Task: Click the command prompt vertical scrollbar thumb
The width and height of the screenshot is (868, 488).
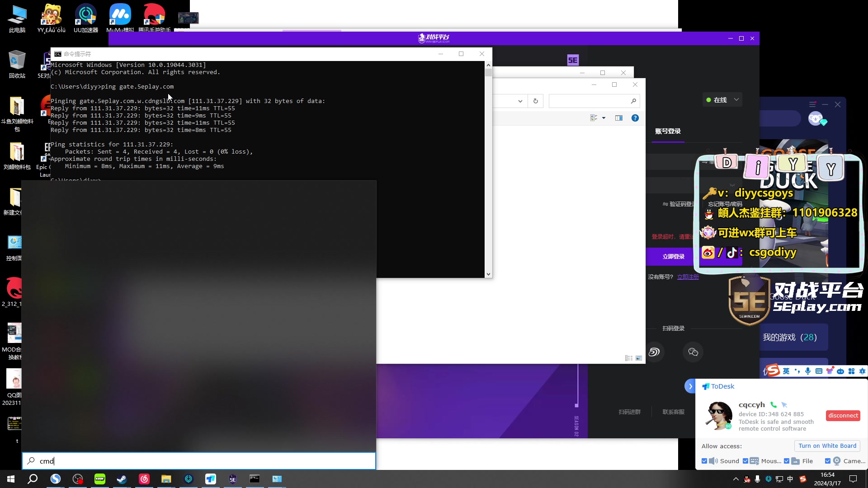Action: (488, 73)
